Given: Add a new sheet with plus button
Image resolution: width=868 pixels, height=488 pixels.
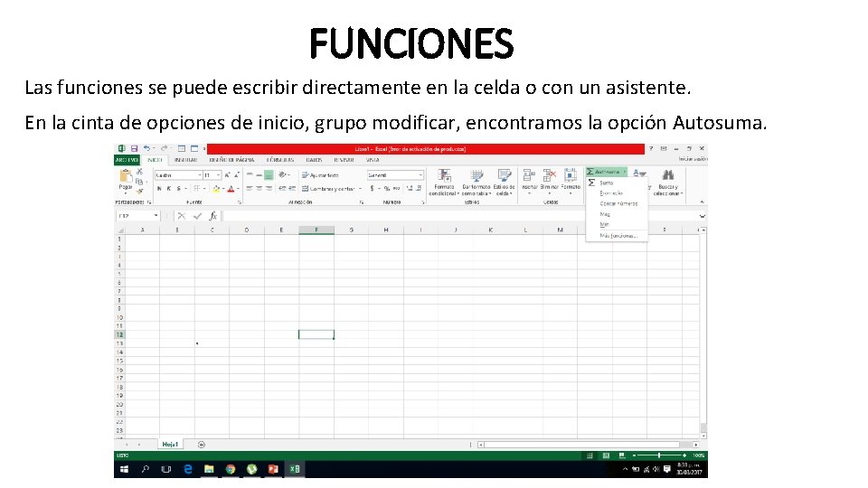Looking at the screenshot, I should [202, 445].
